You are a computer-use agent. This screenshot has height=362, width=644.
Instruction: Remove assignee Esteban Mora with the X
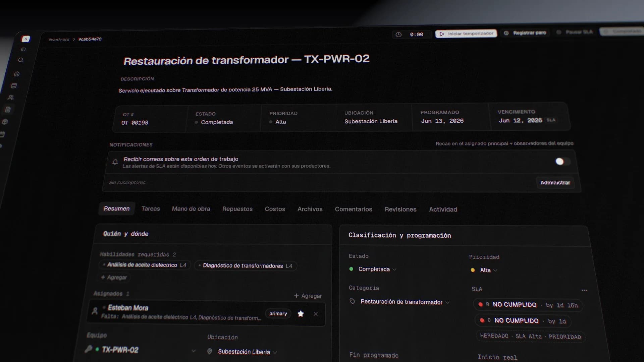tap(316, 314)
